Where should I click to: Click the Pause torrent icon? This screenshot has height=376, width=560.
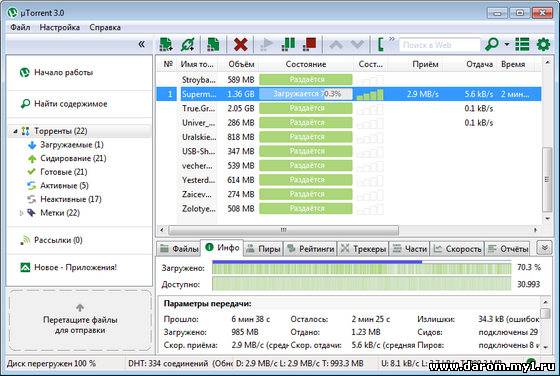click(288, 44)
